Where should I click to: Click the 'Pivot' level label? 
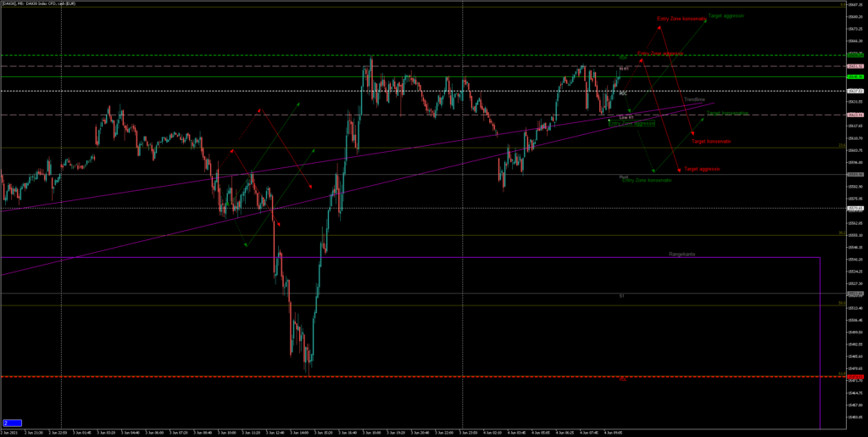click(624, 176)
